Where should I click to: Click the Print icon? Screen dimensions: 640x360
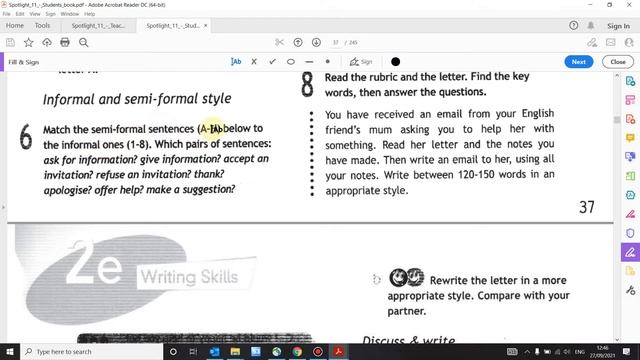tap(65, 42)
